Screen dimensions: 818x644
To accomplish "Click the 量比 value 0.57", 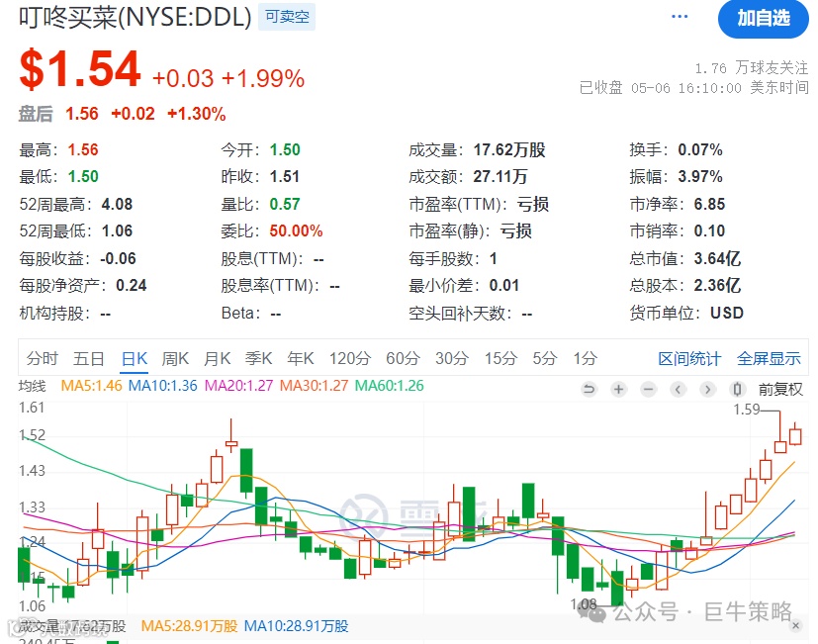I will [285, 204].
